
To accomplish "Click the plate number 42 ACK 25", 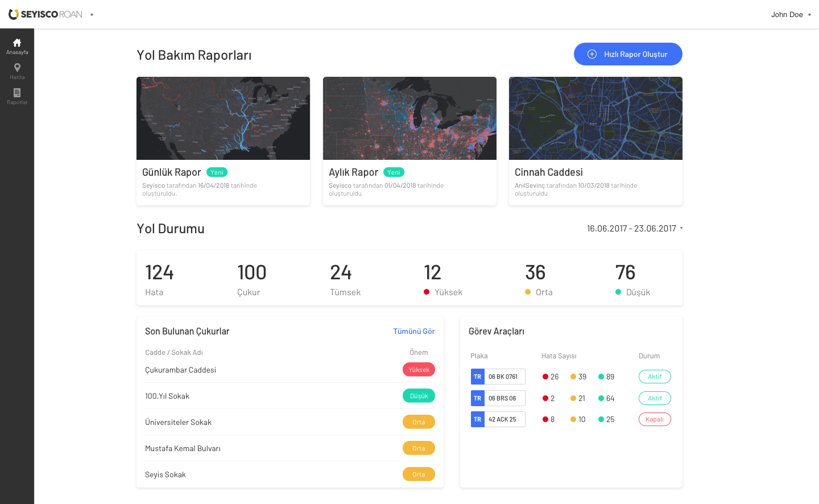I will (x=502, y=419).
